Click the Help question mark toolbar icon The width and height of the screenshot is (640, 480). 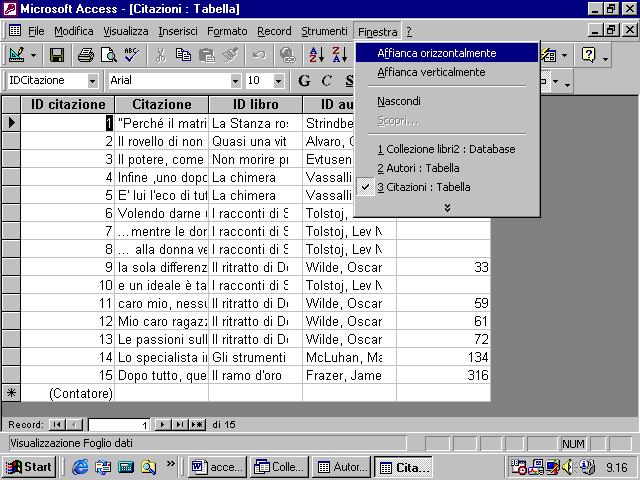(x=589, y=55)
